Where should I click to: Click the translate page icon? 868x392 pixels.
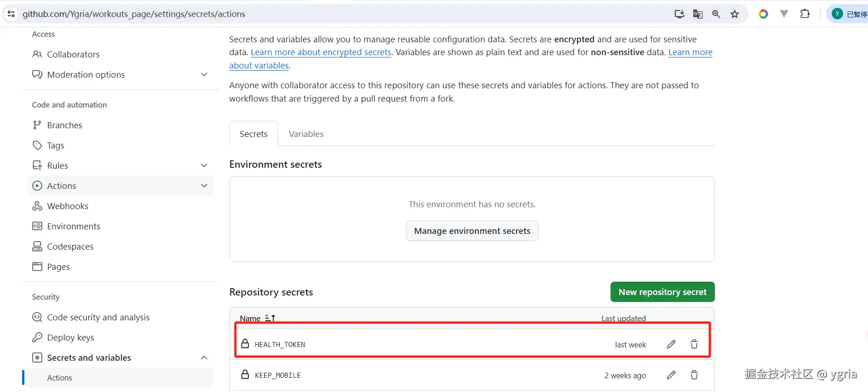(x=697, y=14)
